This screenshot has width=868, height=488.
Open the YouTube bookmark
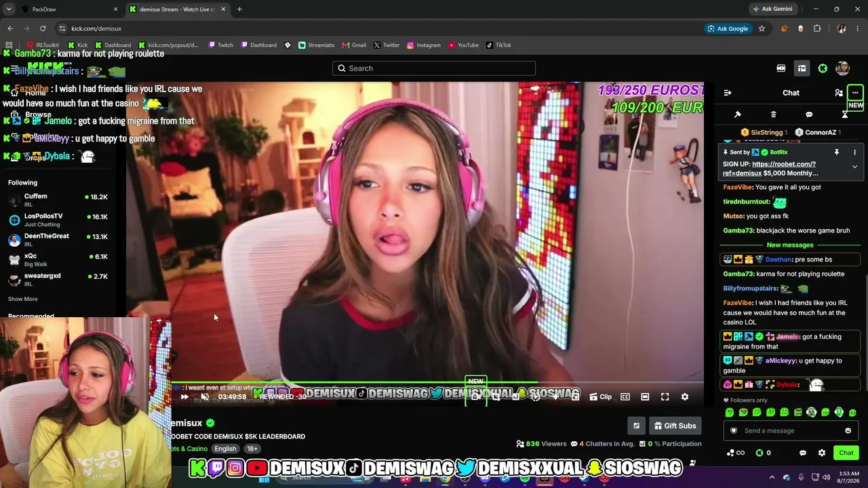tap(464, 45)
